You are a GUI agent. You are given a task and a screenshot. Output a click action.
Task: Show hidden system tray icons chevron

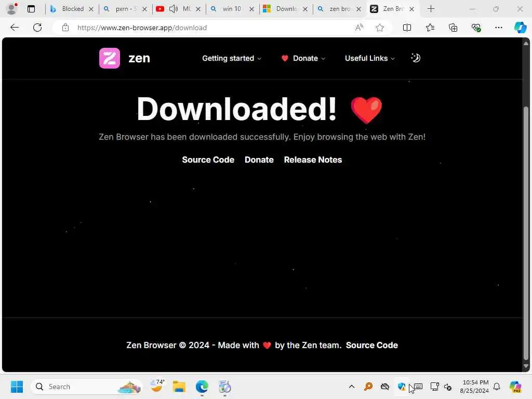352,387
